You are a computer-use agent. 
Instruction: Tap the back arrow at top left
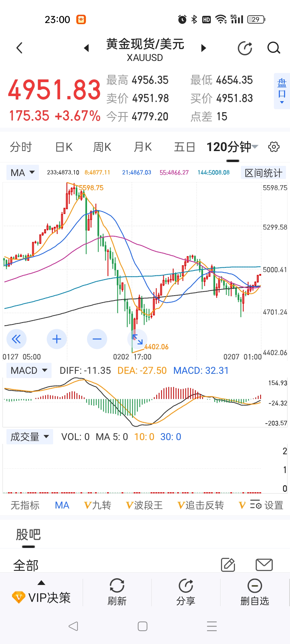[19, 48]
